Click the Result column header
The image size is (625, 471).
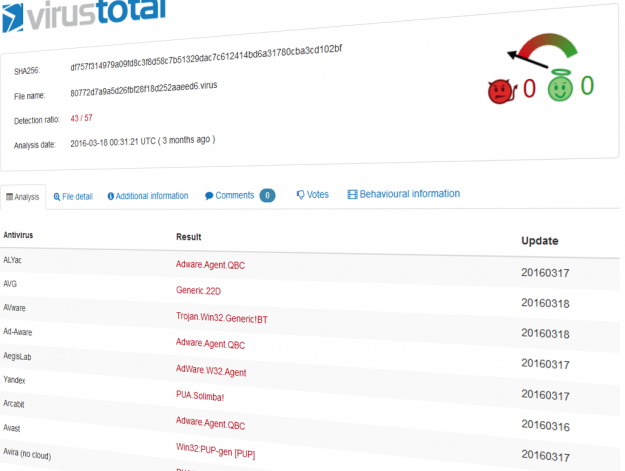point(189,237)
